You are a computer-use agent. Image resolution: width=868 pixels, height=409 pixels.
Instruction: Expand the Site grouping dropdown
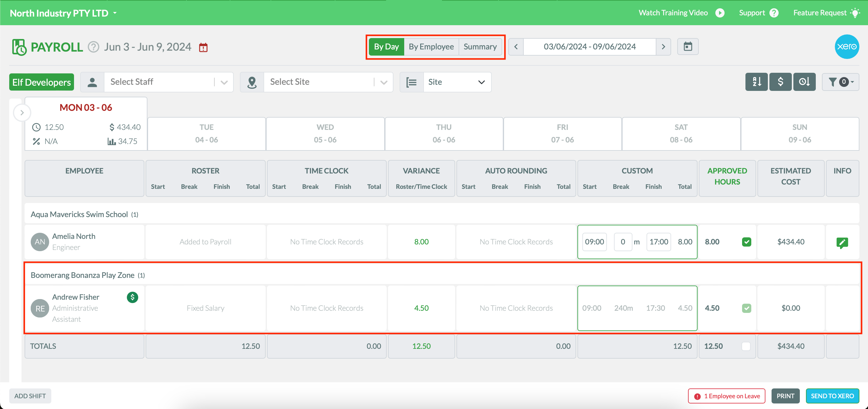[x=457, y=82]
